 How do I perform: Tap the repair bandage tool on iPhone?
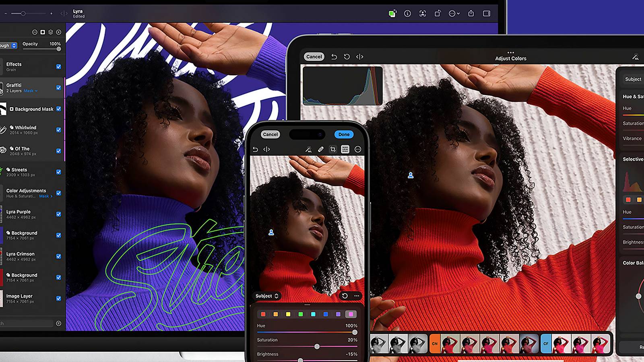[x=321, y=149]
